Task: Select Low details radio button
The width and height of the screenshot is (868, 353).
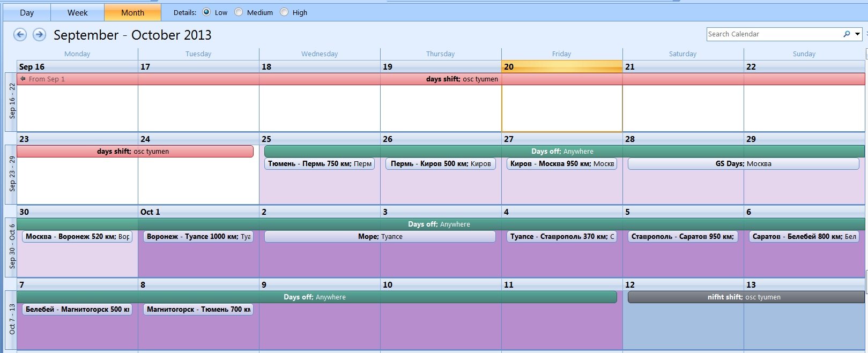Action: point(206,12)
